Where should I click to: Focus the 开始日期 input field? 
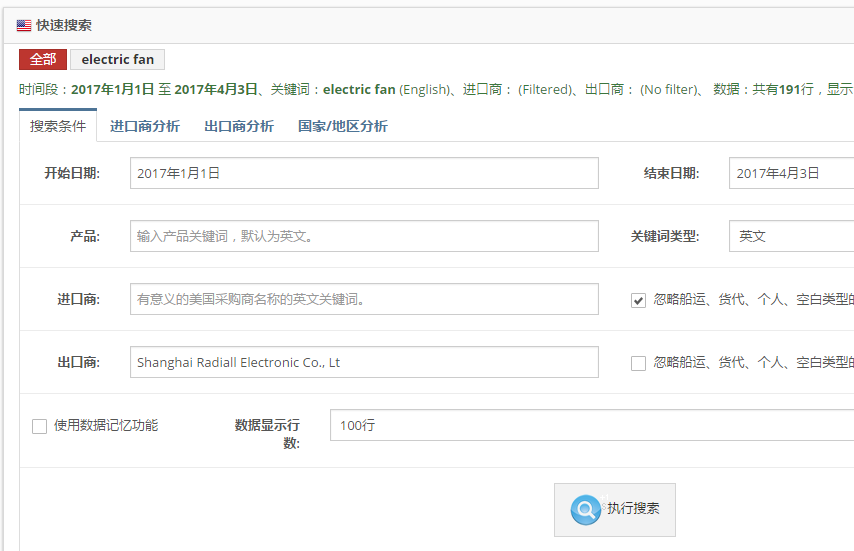coord(364,173)
